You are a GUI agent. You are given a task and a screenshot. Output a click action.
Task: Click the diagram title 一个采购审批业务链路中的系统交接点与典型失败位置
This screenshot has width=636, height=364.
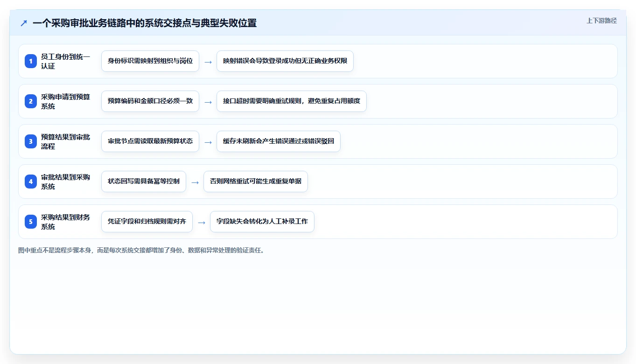pyautogui.click(x=145, y=23)
